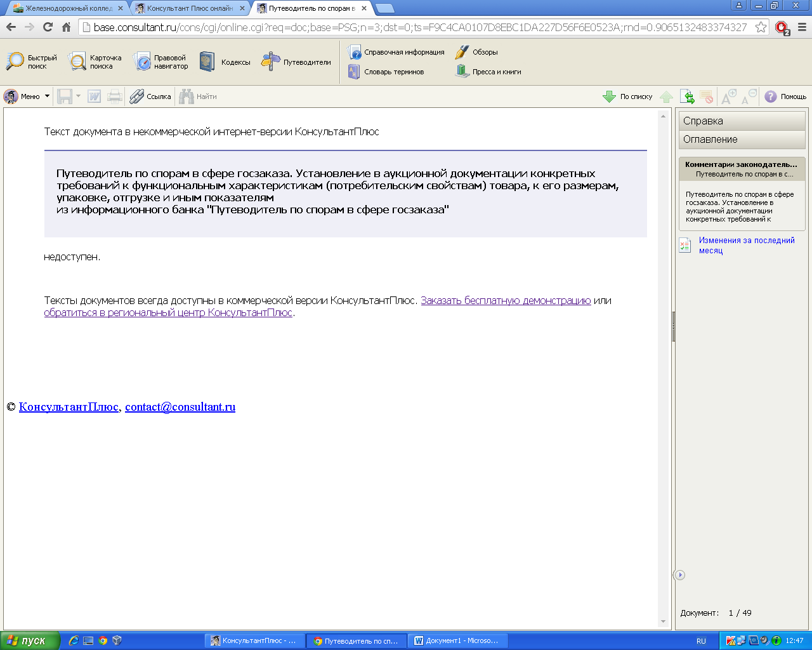This screenshot has width=812, height=650.
Task: Open Правовой навигатор
Action: [160, 62]
